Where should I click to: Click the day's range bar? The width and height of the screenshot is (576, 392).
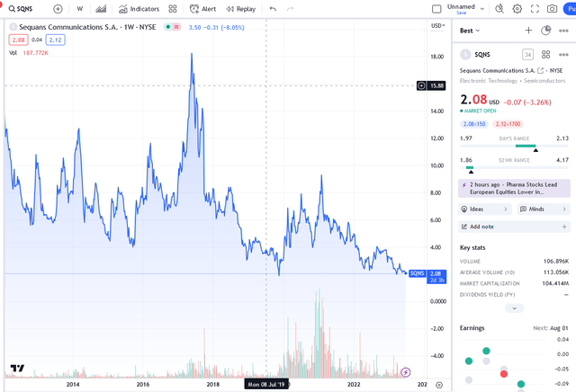tap(514, 146)
